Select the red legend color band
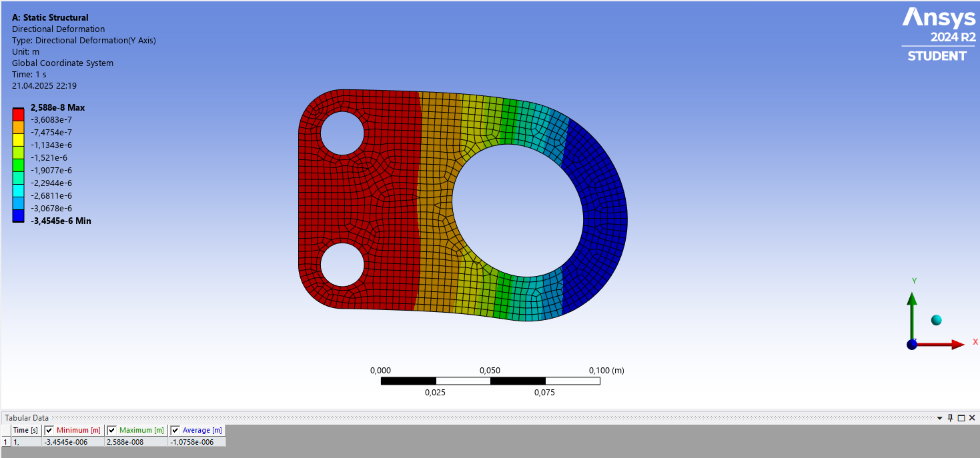 (x=19, y=114)
